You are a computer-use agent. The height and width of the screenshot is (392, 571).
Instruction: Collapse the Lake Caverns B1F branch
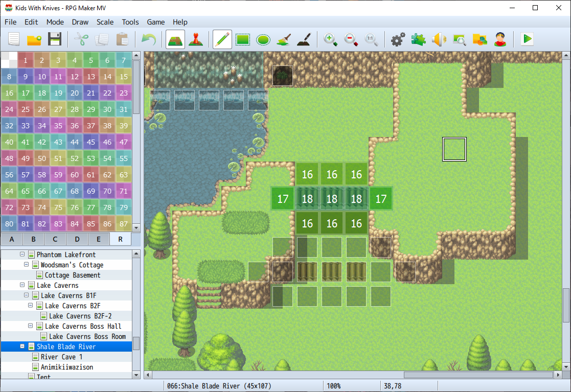tap(26, 295)
